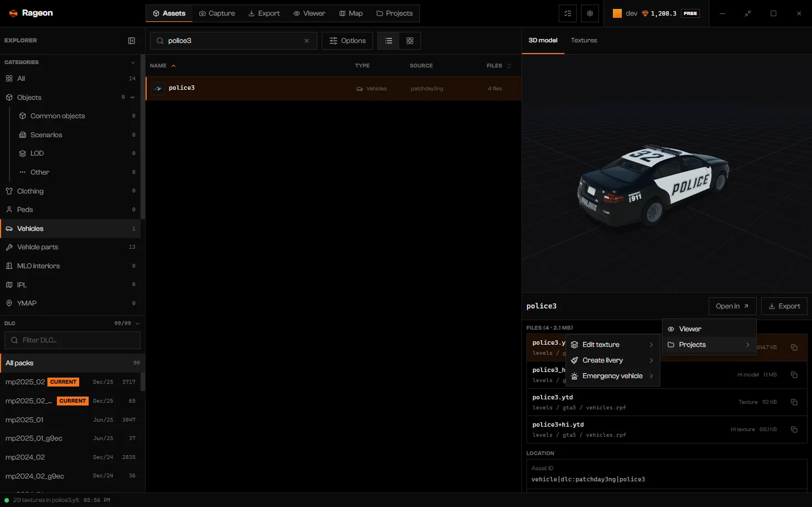The height and width of the screenshot is (507, 812).
Task: Click the police3 vehicle thumbnail in the results
Action: [158, 88]
